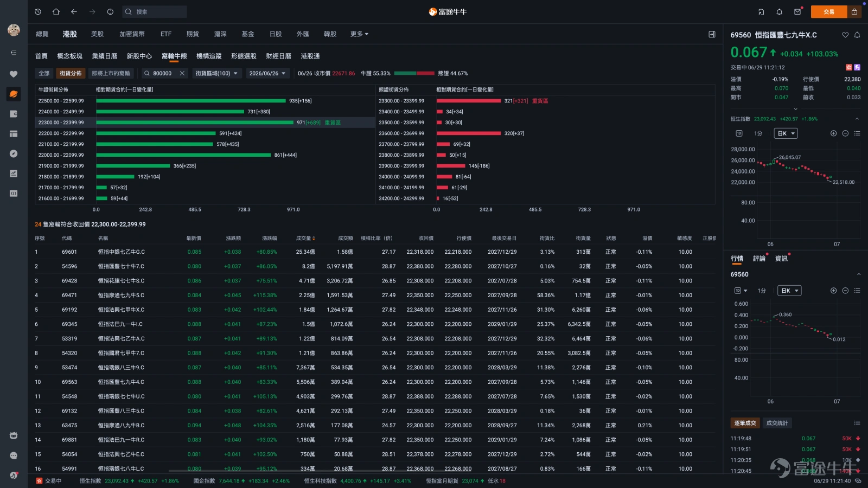The image size is (868, 488).
Task: Add 69560 to favorites with heart icon
Action: click(845, 35)
